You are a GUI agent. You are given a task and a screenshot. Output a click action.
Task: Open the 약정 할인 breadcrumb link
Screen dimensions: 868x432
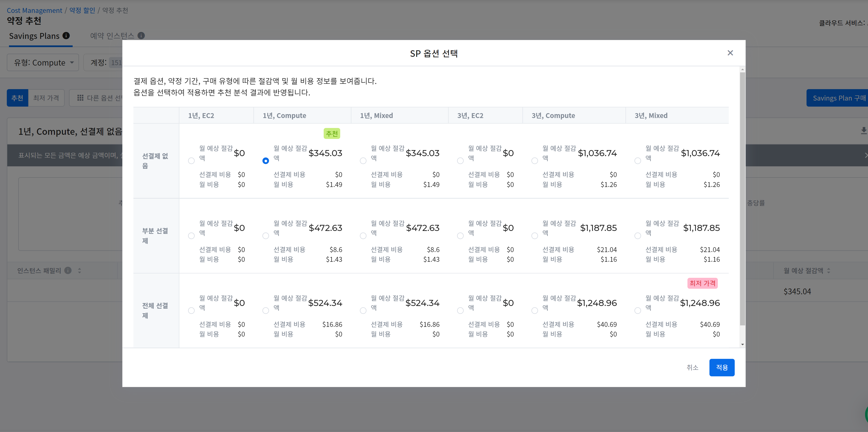pyautogui.click(x=82, y=10)
